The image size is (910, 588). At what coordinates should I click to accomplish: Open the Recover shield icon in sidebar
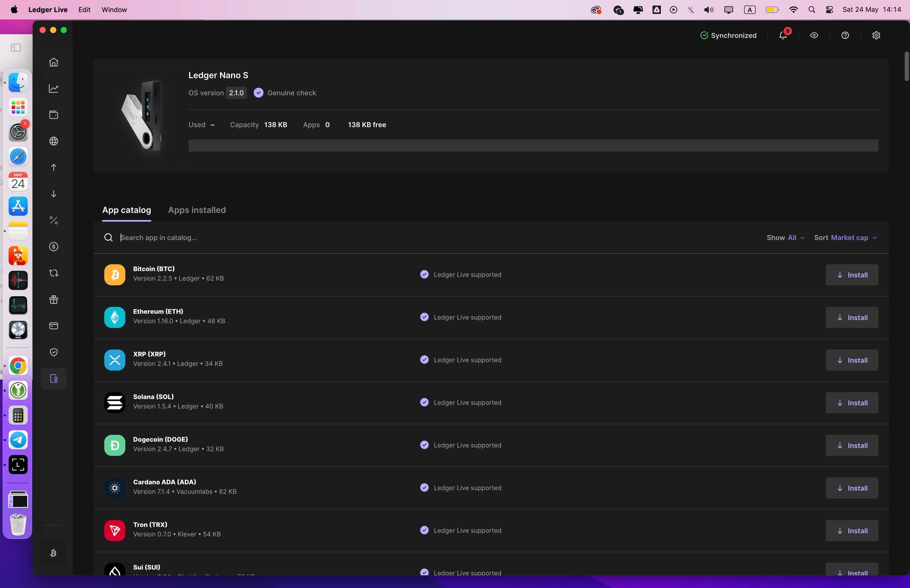[x=53, y=352]
